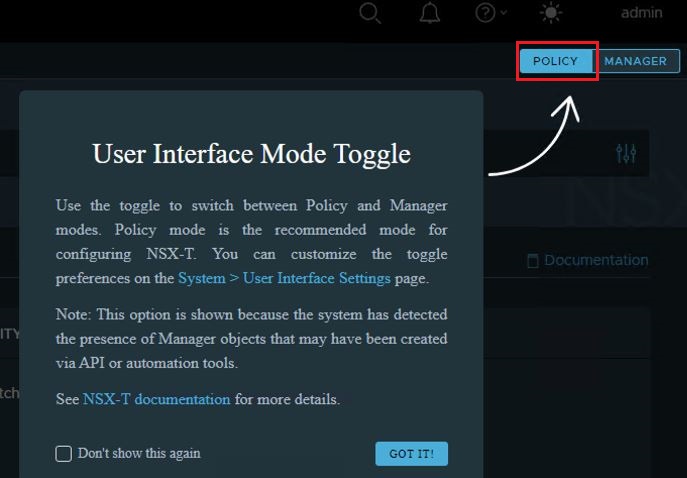Click the Note paragraph about Manager objects
Screen dimensions: 687x478
(x=251, y=338)
